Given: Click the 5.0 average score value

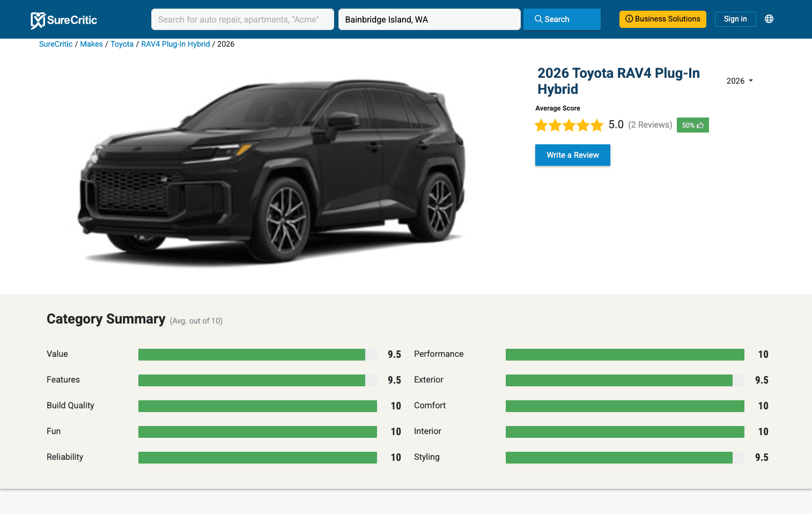Looking at the screenshot, I should 616,125.
